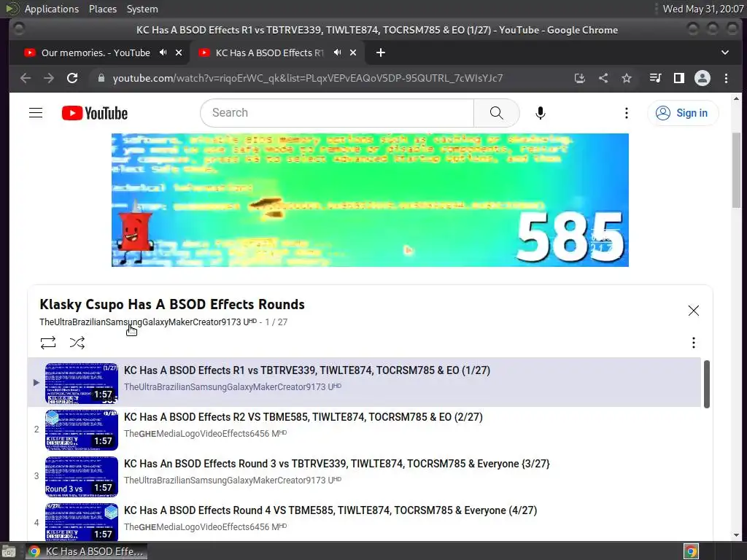The height and width of the screenshot is (560, 747).
Task: Open the YouTube guide hamburger menu
Action: coord(36,113)
